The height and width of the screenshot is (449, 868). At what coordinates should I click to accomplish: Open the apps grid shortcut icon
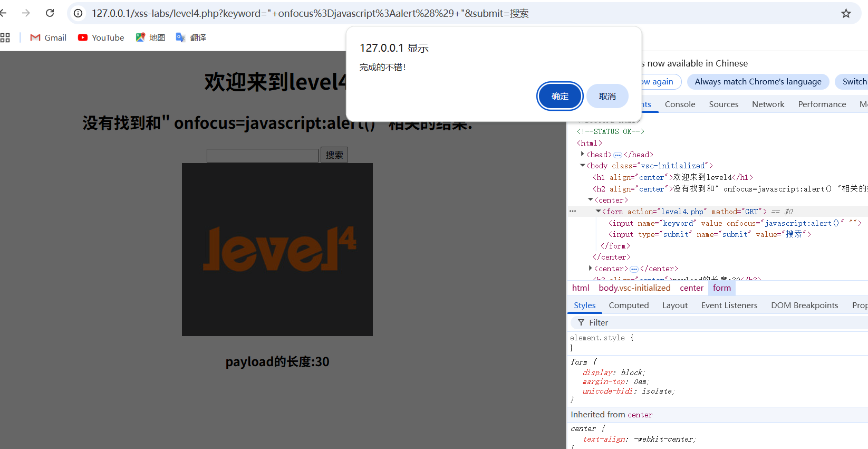click(x=5, y=37)
